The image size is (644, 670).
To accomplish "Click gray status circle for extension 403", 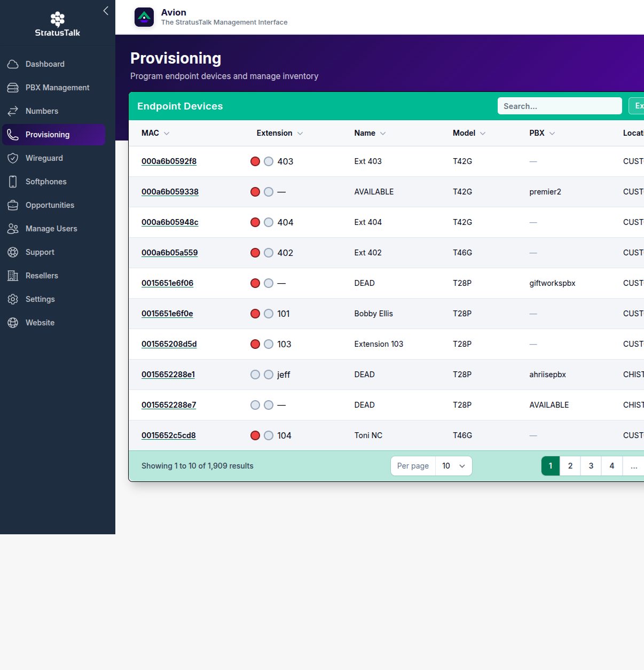I will (269, 161).
